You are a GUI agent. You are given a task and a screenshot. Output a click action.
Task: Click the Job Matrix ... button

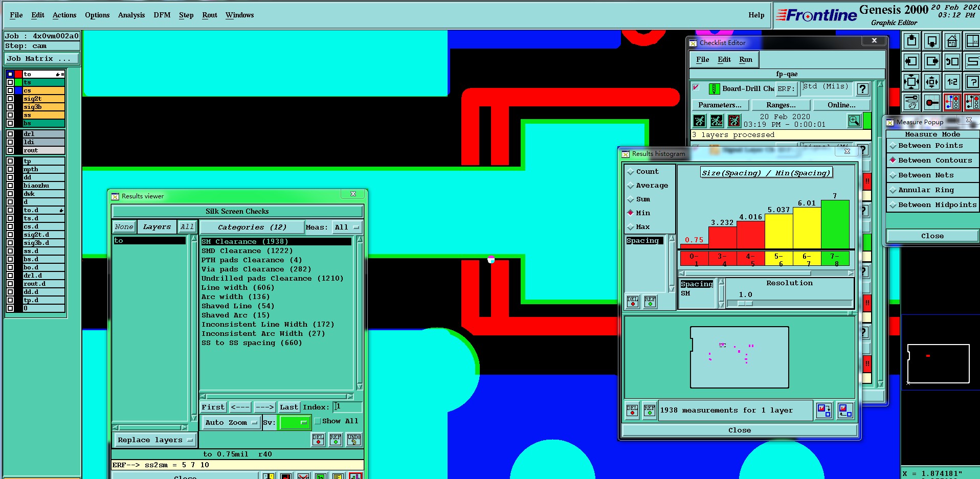click(42, 59)
